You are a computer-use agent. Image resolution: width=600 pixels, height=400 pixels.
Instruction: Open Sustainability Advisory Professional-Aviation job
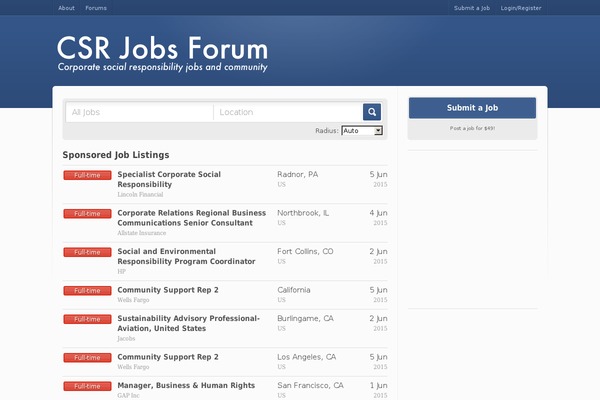click(x=188, y=323)
